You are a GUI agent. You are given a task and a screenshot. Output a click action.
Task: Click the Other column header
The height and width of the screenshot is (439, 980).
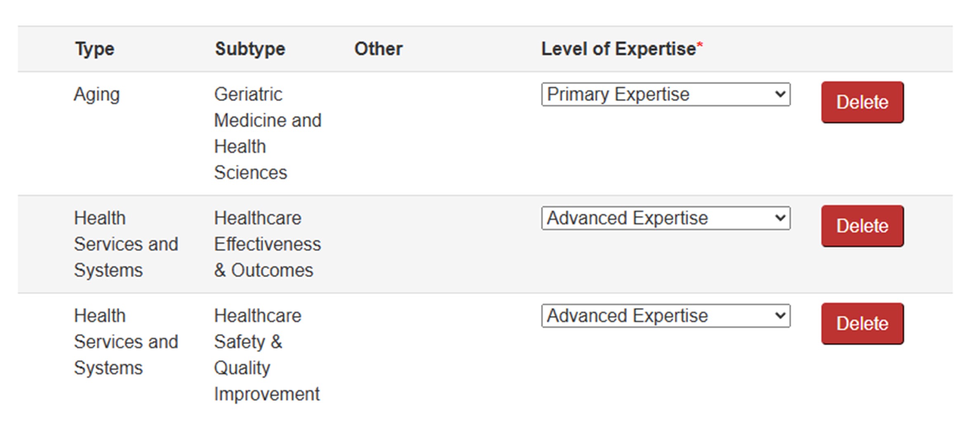[378, 49]
